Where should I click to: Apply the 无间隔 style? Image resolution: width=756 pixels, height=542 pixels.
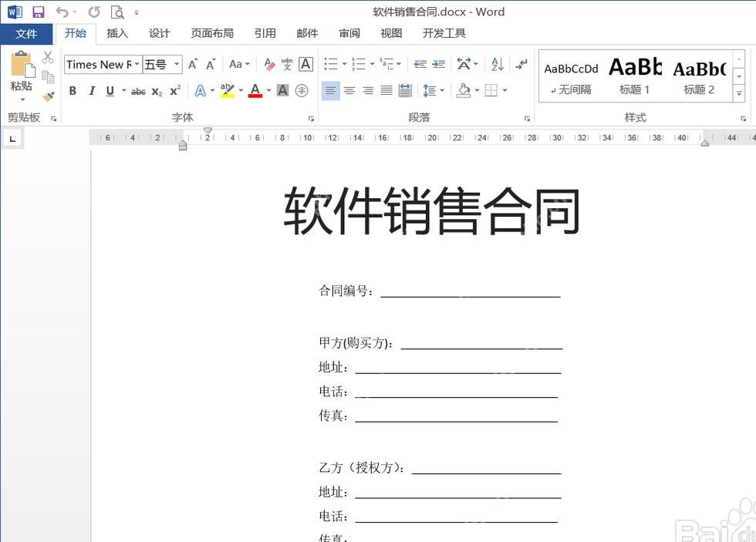[572, 77]
